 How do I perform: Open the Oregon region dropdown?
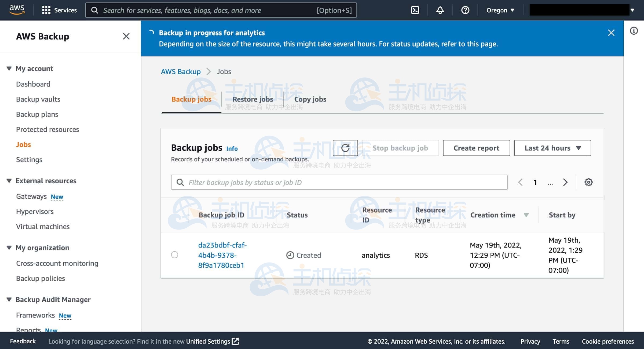tap(500, 10)
